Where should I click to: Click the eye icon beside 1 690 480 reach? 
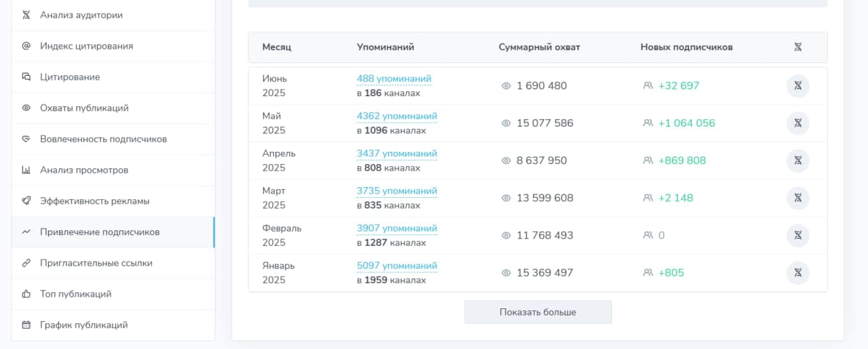505,86
